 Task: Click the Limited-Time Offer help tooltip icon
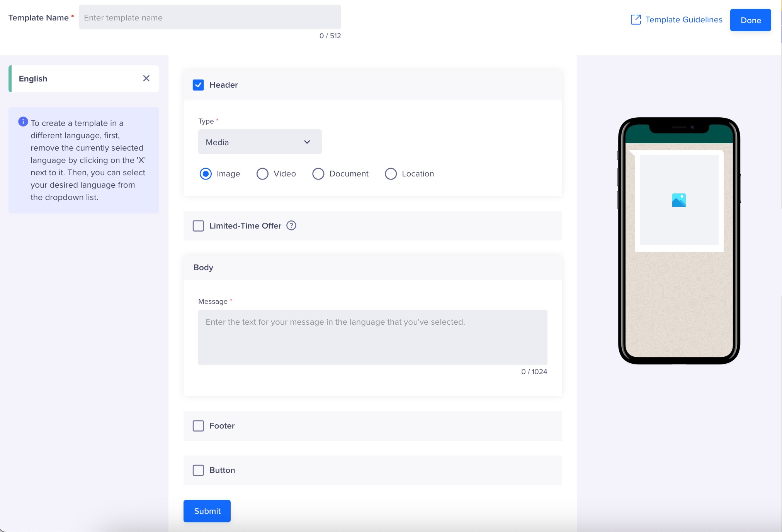click(291, 225)
